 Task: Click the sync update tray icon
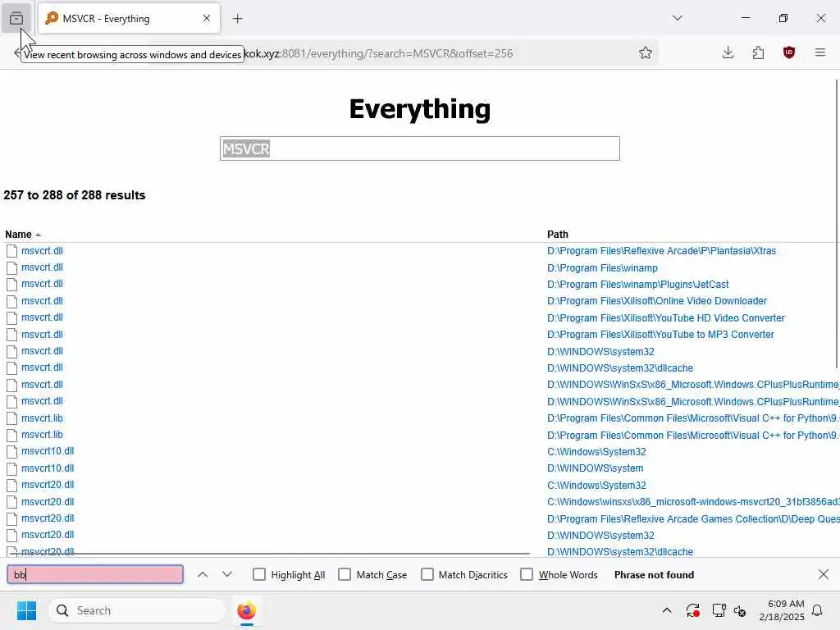coord(692,610)
